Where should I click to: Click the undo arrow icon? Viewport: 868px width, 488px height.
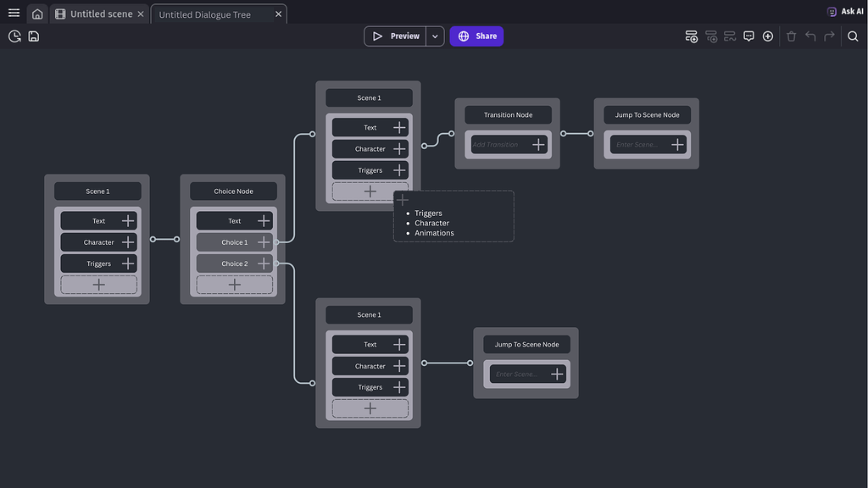click(810, 36)
